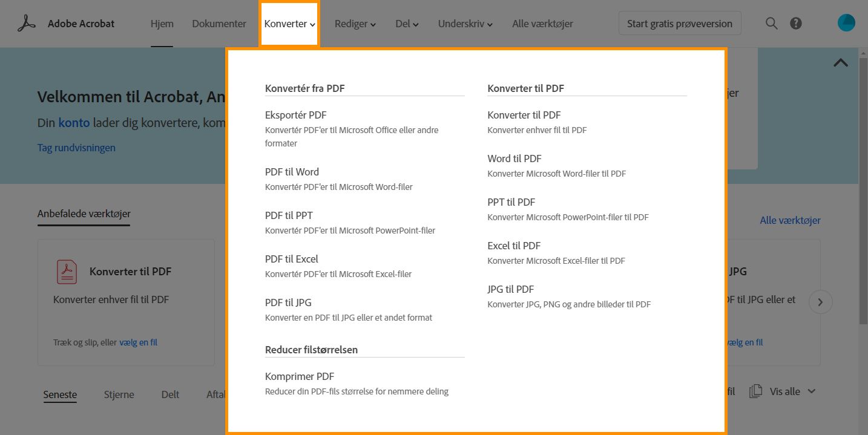This screenshot has width=868, height=435.
Task: Click the vertical page scrollbar
Action: [863, 182]
